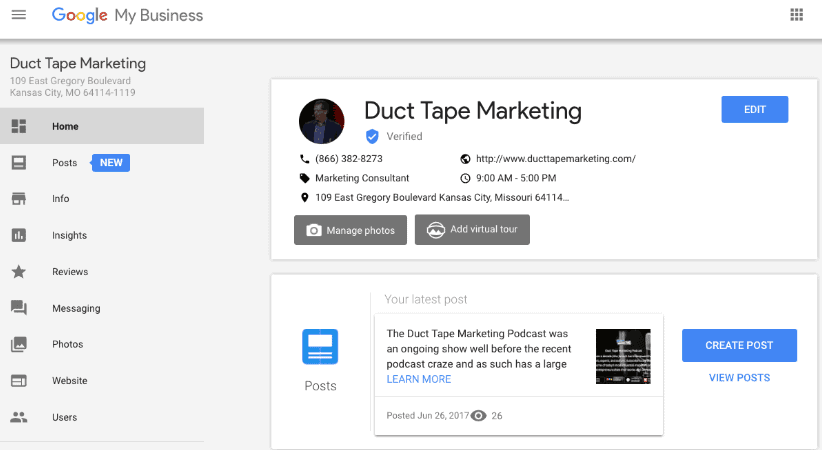The image size is (822, 450).
Task: Click the Add virtual tour button
Action: point(472,229)
